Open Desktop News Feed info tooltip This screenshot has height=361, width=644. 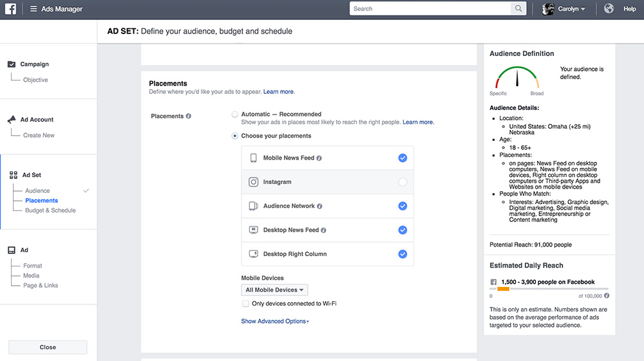pyautogui.click(x=324, y=230)
